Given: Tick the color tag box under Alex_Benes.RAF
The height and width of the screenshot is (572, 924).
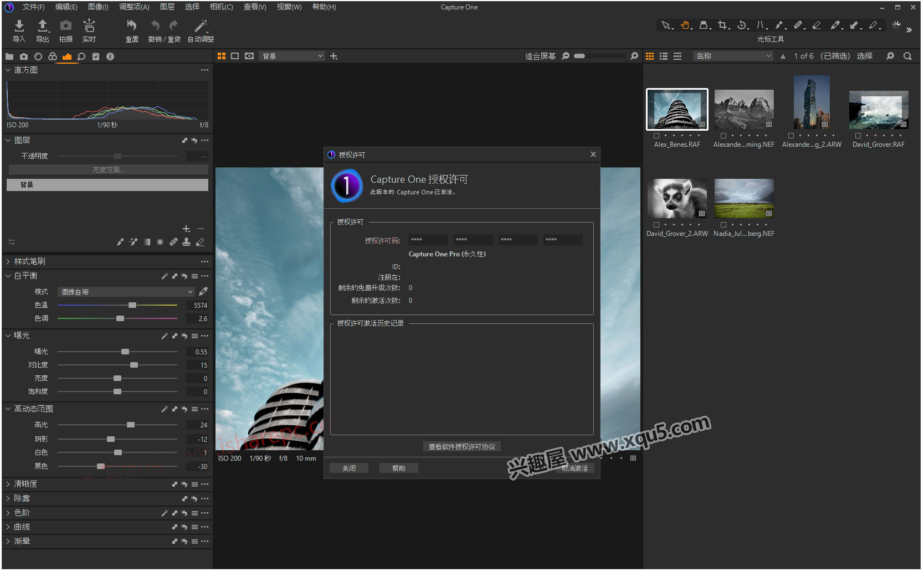Looking at the screenshot, I should pos(656,136).
